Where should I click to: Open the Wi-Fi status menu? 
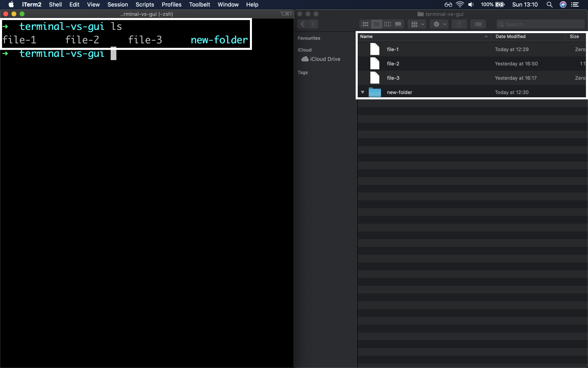460,4
